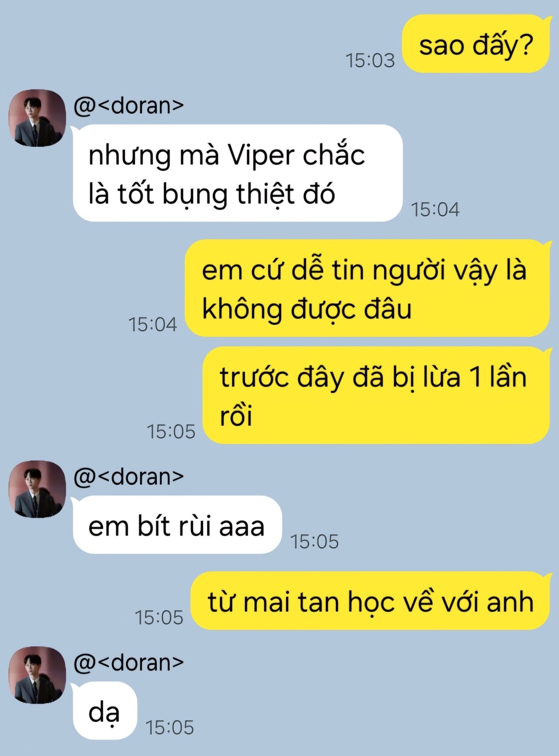Click the @<doran> name above 'em bít rùi aaa'
559x756 pixels.
(128, 476)
